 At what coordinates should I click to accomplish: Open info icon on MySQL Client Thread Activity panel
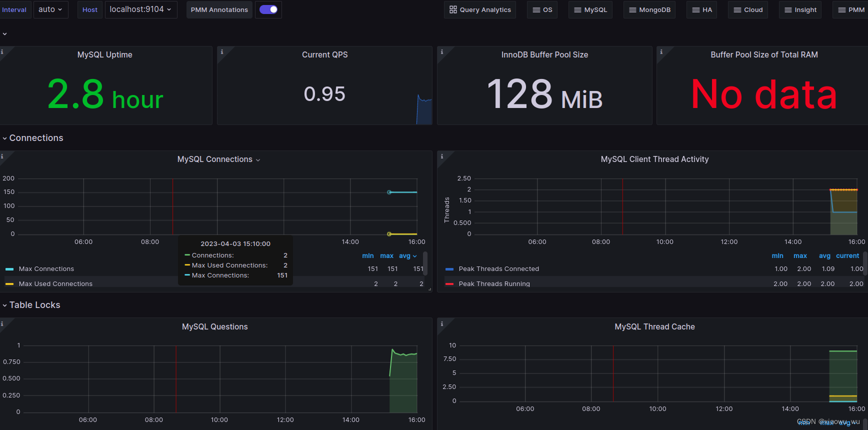tap(441, 156)
